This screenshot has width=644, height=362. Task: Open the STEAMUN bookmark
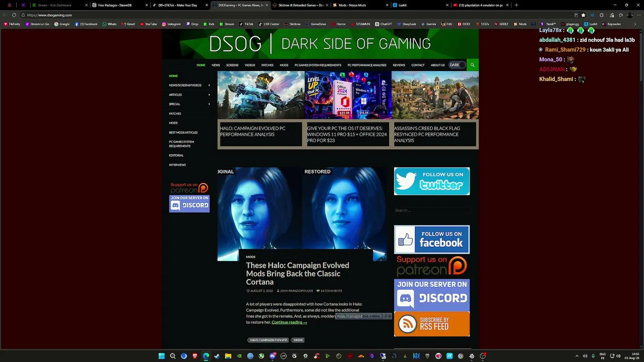coord(360,24)
